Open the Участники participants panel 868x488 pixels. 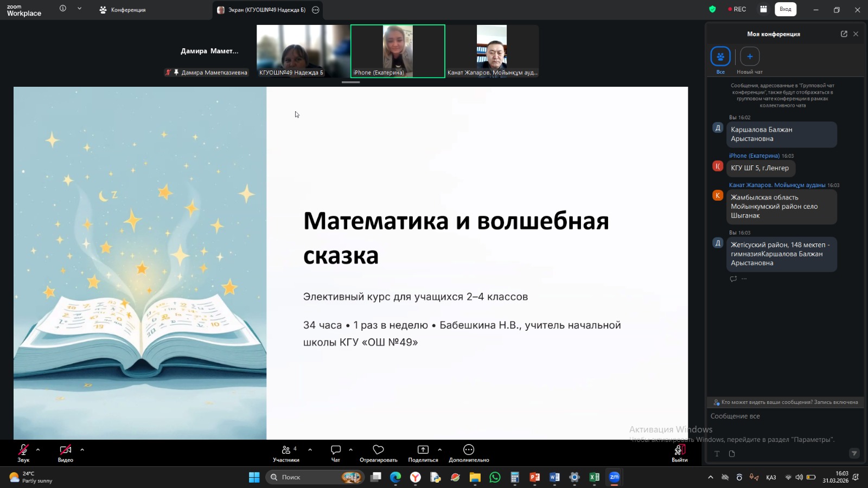(x=286, y=453)
